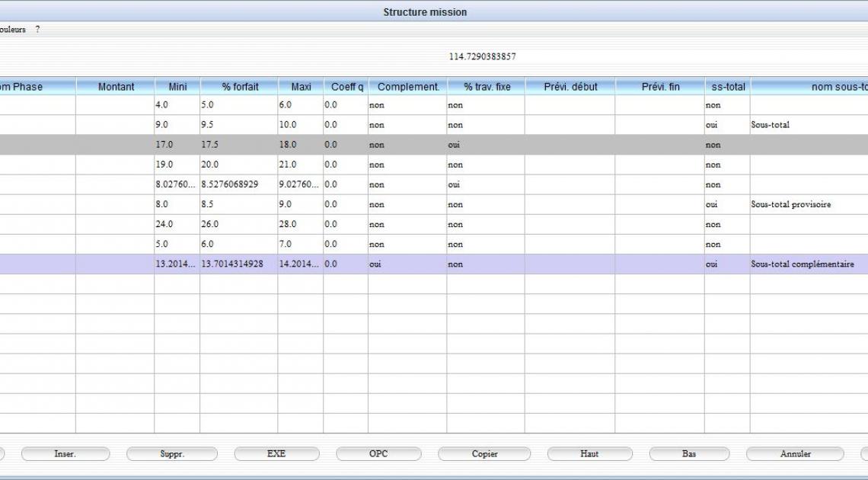Screen dimensions: 868x480
Task: Select the OPC button
Action: click(x=378, y=454)
